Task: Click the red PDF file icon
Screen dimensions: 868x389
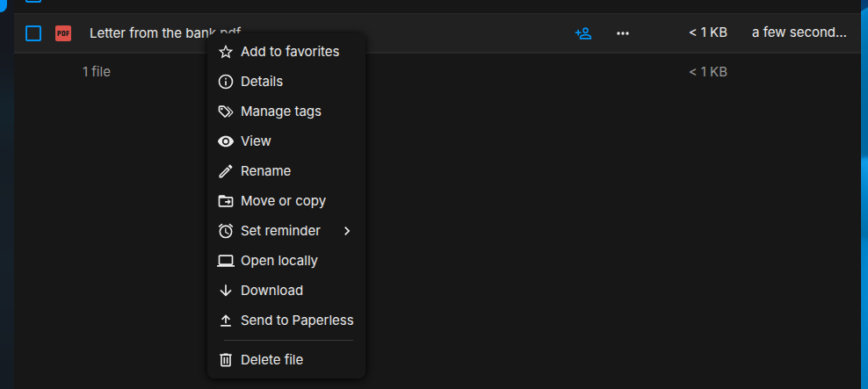Action: click(x=63, y=33)
